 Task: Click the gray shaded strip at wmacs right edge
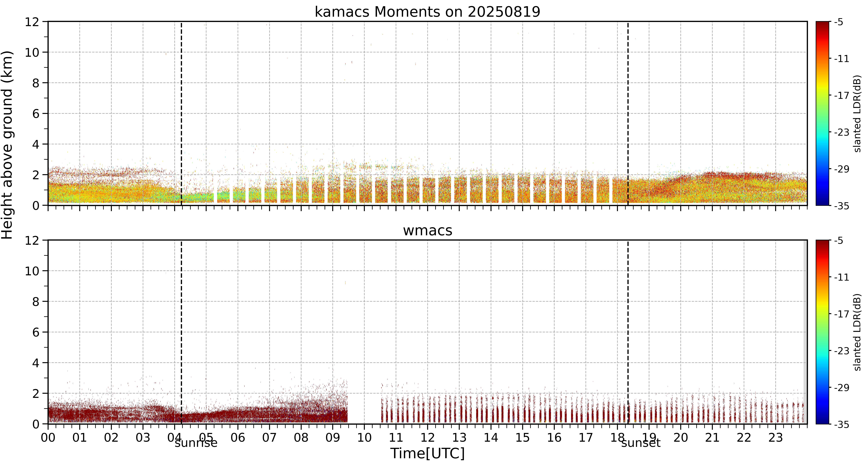[805, 332]
